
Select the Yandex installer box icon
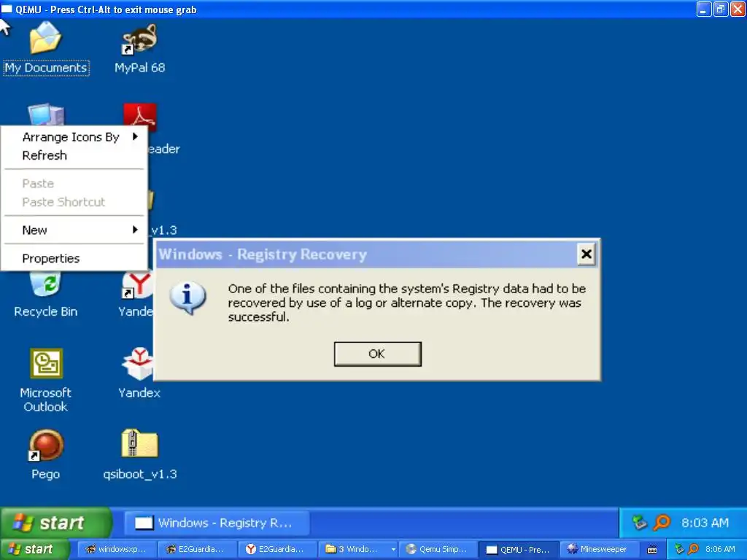coord(138,364)
